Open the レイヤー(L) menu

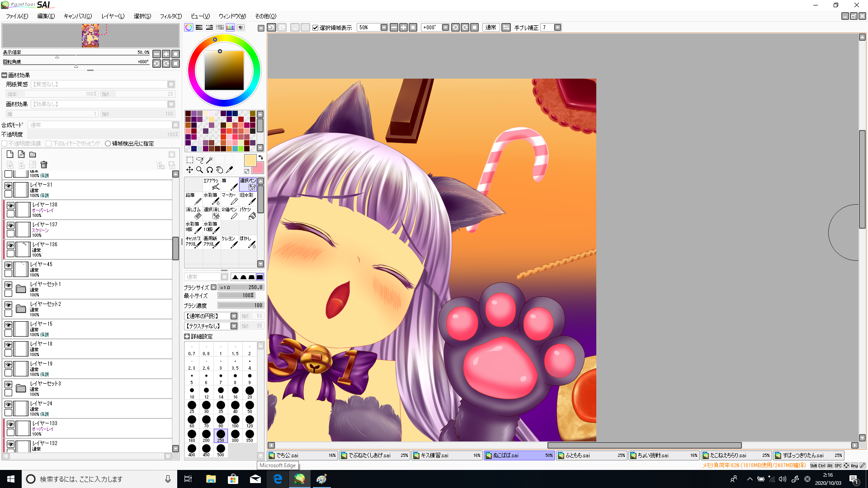coord(113,16)
